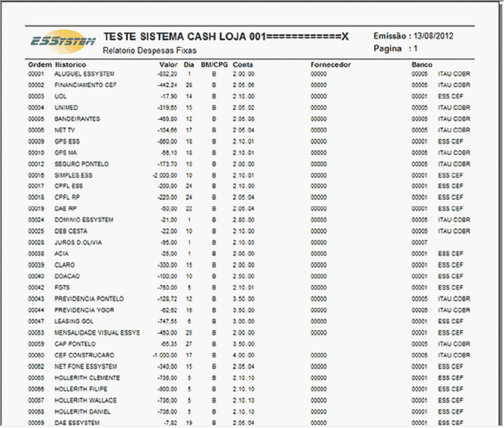Select the Ordem column header
This screenshot has height=428, width=504.
click(x=40, y=65)
